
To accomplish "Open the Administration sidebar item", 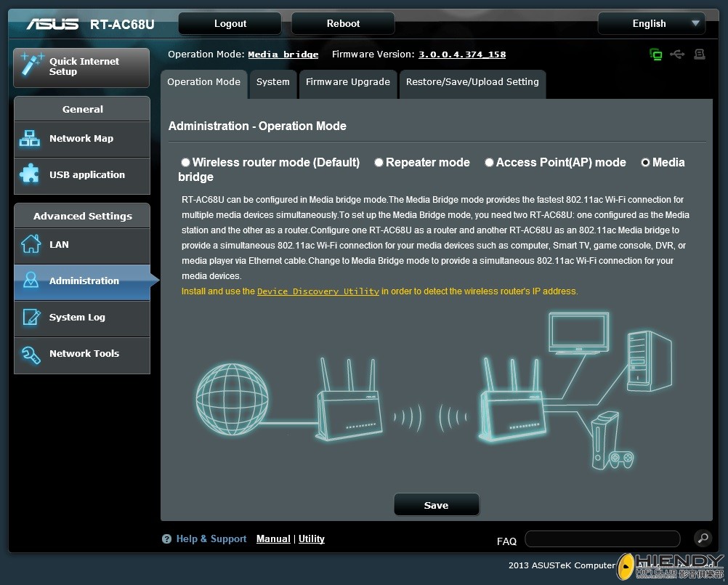I will tap(82, 282).
